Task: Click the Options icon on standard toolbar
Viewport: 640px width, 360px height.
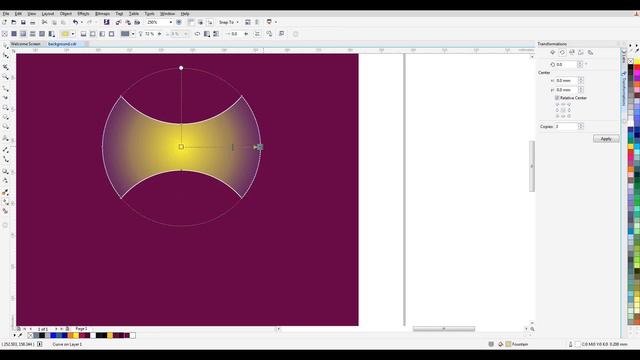Action: point(248,22)
